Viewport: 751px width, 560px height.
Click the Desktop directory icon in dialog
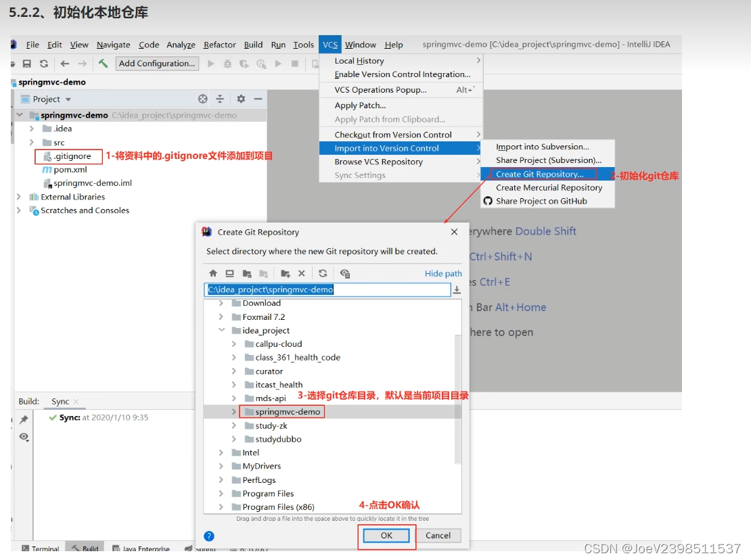pyautogui.click(x=230, y=273)
